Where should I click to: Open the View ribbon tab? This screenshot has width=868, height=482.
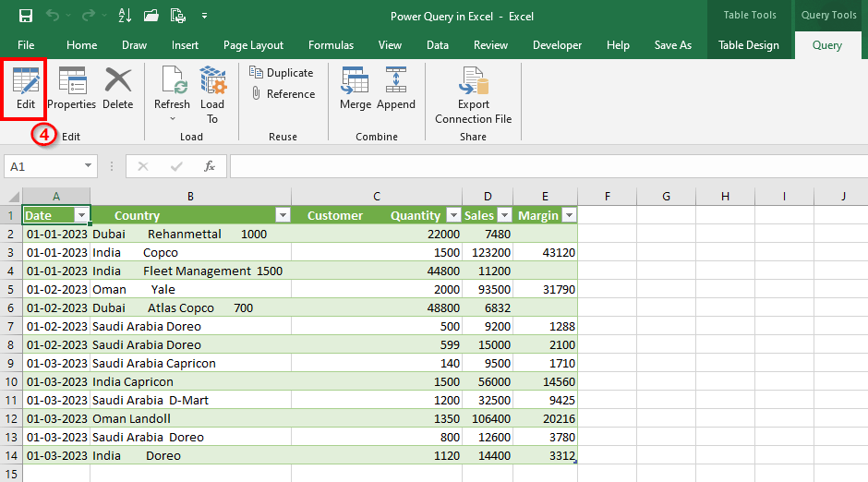[x=390, y=45]
